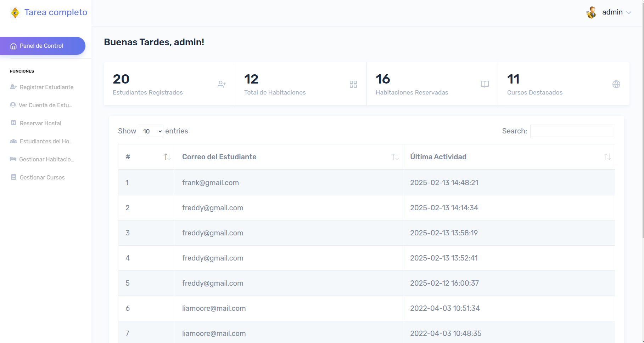Image resolution: width=644 pixels, height=343 pixels.
Task: Expand the admin user menu chevron
Action: (x=629, y=13)
